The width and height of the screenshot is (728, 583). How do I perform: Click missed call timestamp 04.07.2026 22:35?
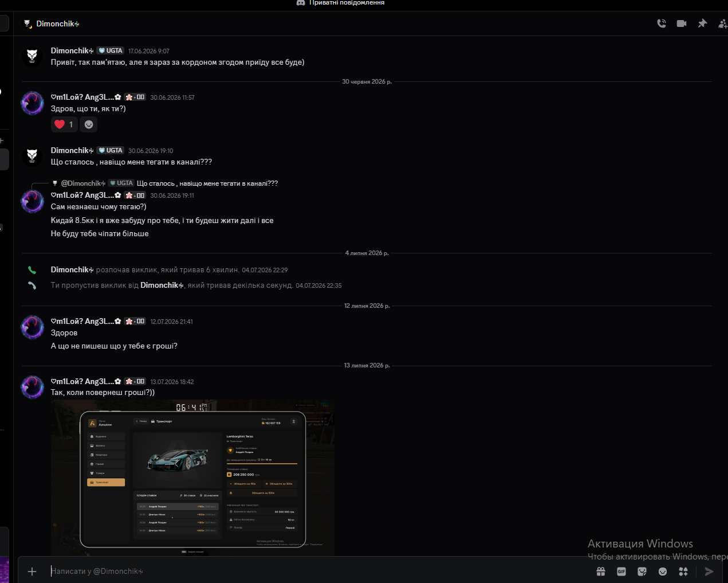pos(318,285)
